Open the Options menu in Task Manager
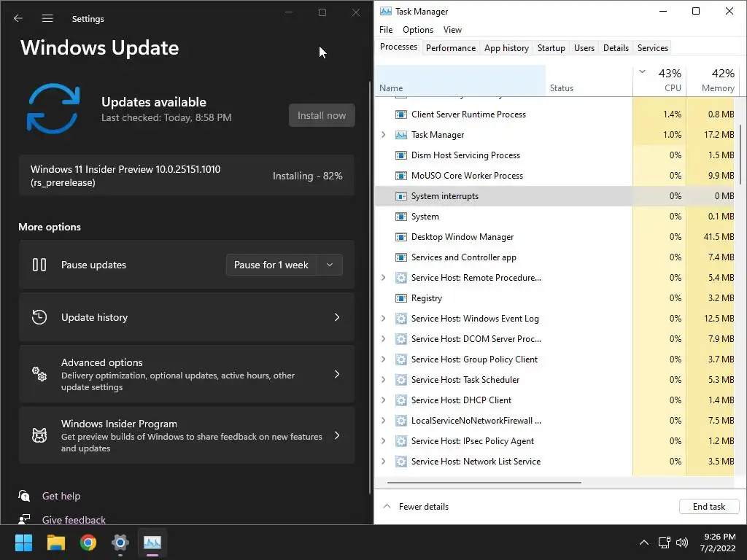 pyautogui.click(x=418, y=29)
